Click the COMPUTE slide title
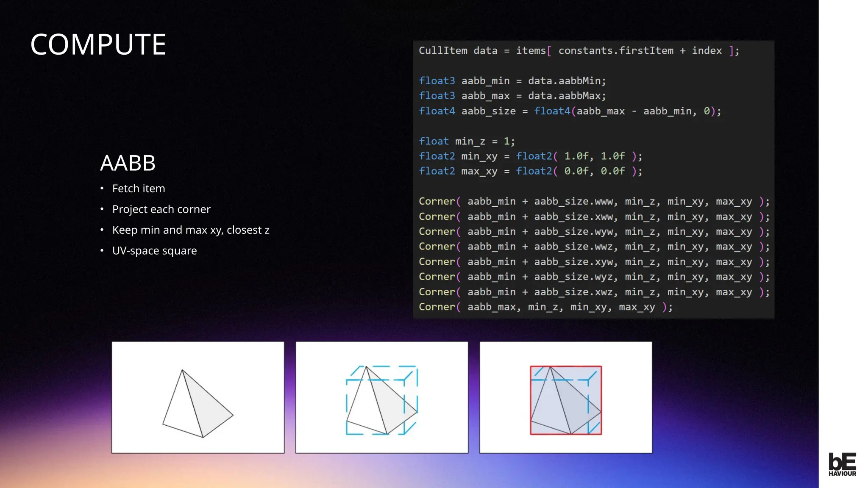Viewport: 868px width, 488px height. 98,44
